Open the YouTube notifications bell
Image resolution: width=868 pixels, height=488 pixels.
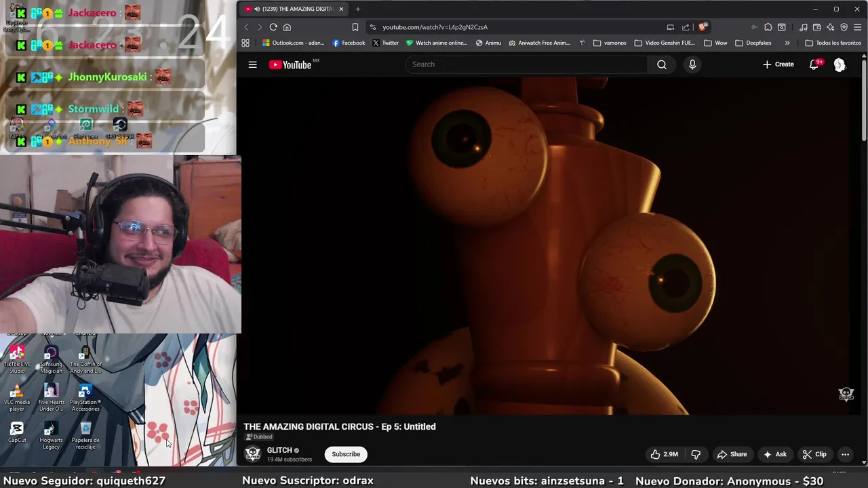(814, 64)
